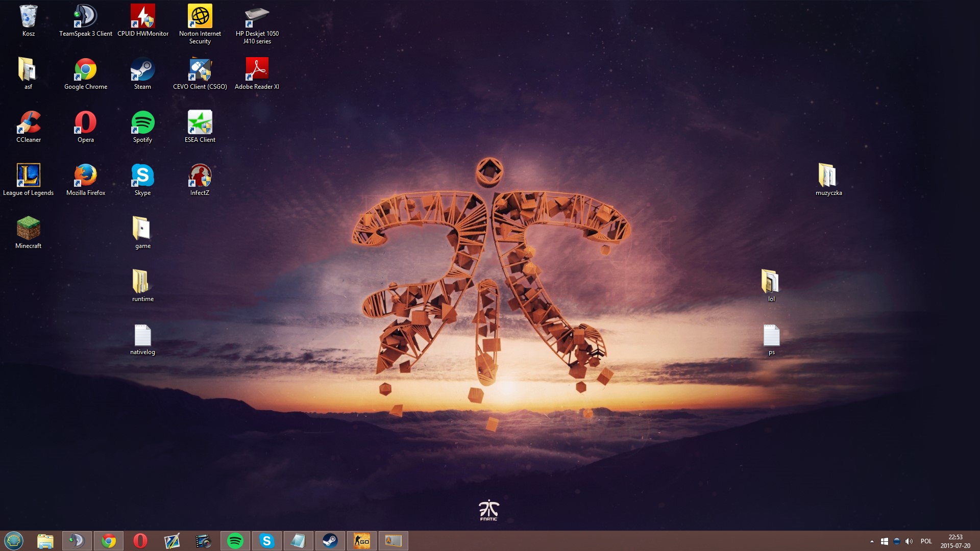
Task: Select the nativelog file on desktop
Action: coord(143,339)
